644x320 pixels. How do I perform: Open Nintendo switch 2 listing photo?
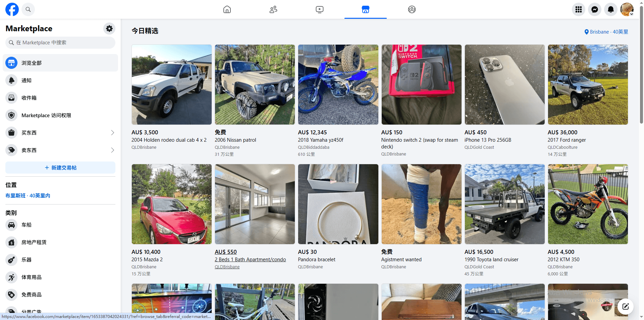tap(421, 85)
